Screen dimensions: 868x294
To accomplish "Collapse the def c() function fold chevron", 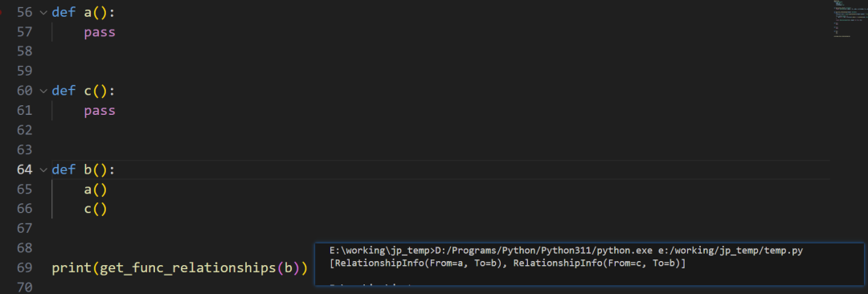I will (43, 91).
